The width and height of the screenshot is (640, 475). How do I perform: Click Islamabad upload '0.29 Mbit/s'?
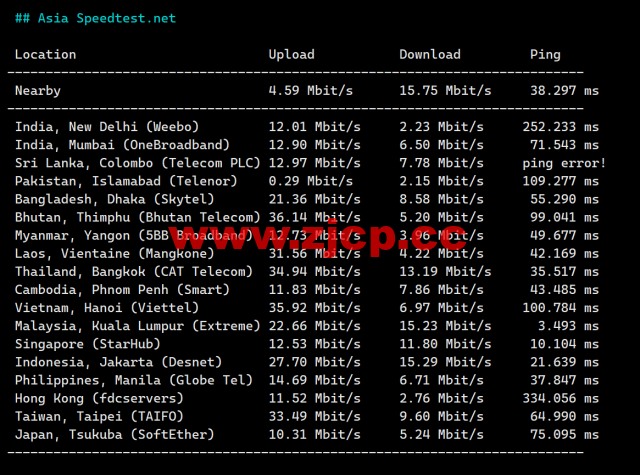(x=311, y=181)
